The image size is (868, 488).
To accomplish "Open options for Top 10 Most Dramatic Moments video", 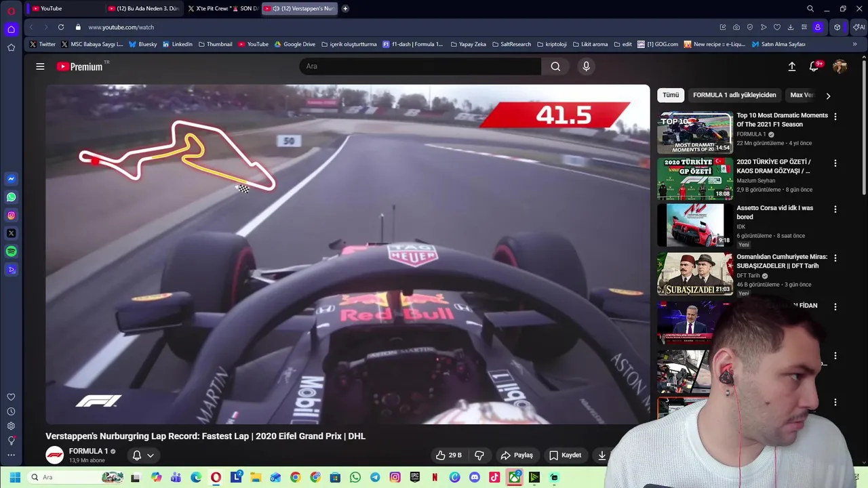I will [835, 117].
